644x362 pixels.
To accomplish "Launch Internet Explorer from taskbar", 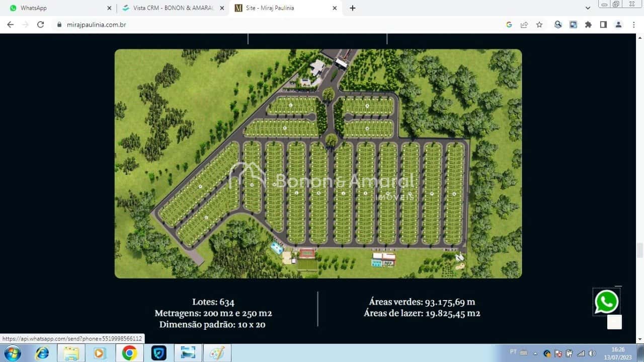I will coord(42,353).
